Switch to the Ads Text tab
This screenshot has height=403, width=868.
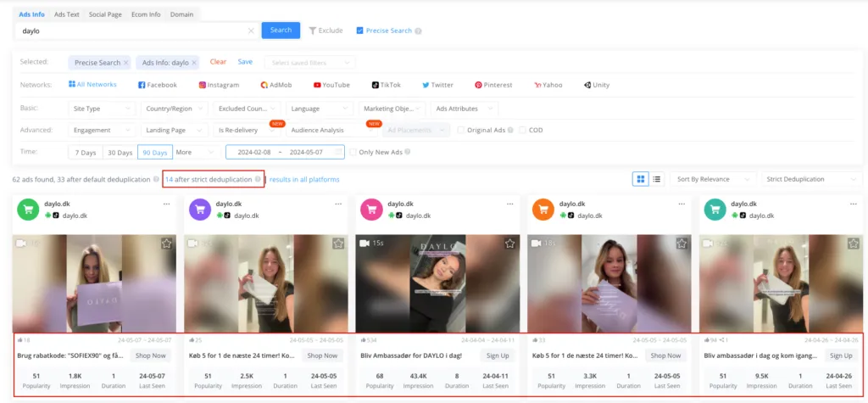tap(66, 14)
